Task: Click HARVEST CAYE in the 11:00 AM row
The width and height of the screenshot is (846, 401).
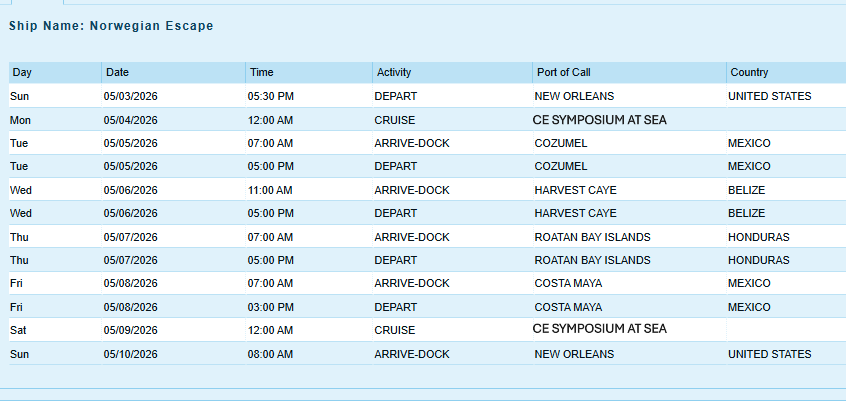Action: [575, 190]
